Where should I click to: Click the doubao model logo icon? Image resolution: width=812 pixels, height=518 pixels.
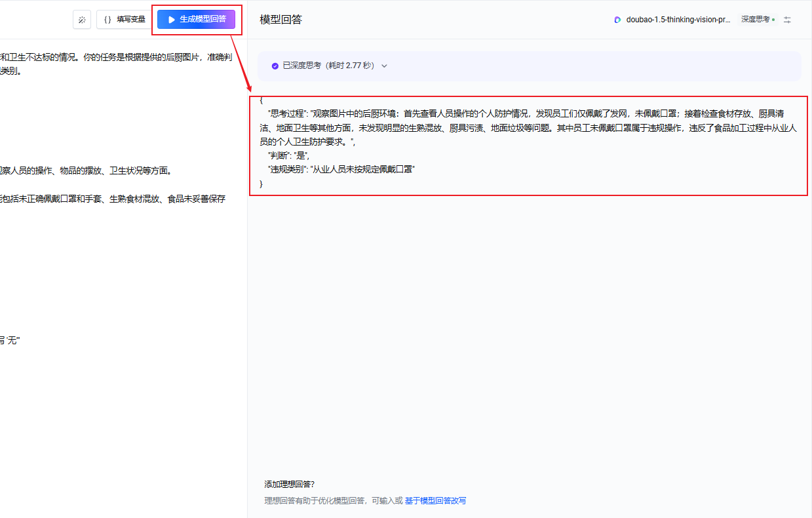617,20
